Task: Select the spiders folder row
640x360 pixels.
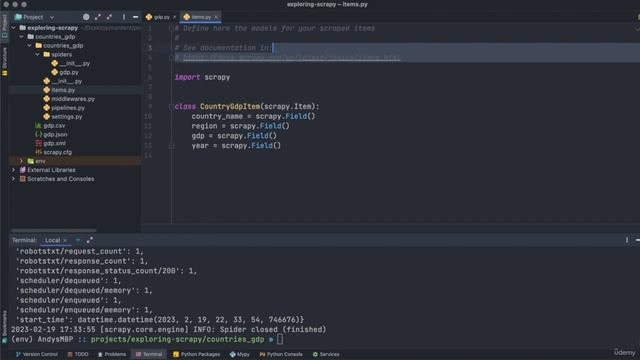Action: tap(75, 54)
